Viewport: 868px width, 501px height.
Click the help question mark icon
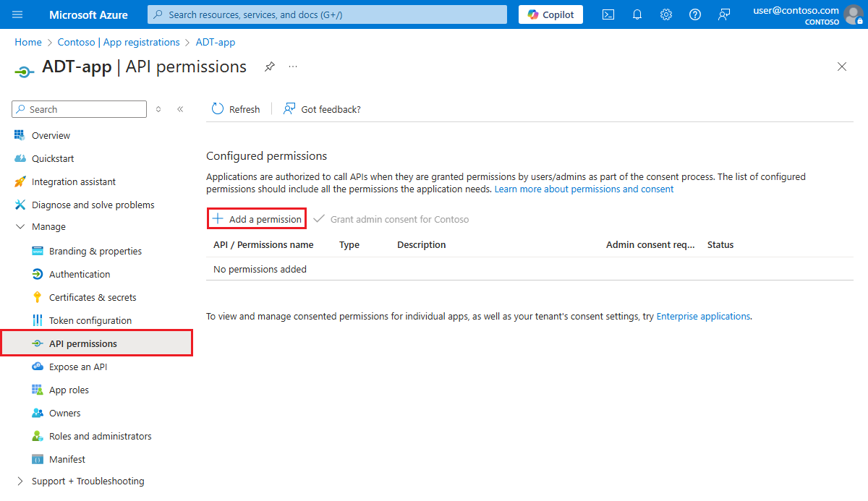point(695,14)
